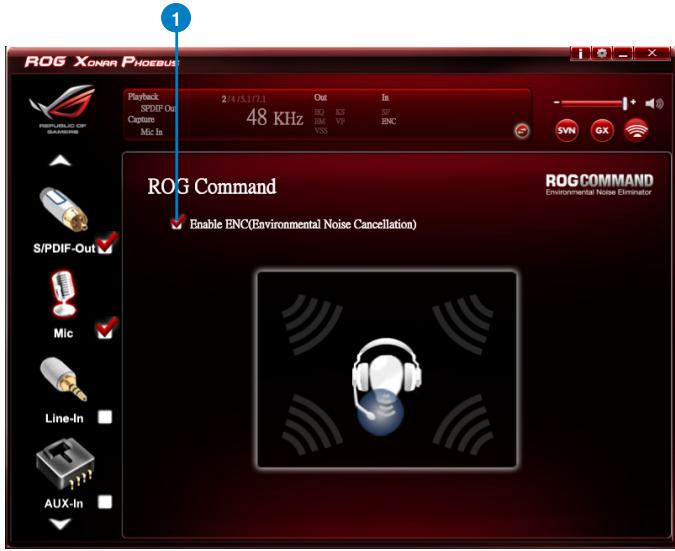Close the Xonar Phoebus window

(652, 53)
